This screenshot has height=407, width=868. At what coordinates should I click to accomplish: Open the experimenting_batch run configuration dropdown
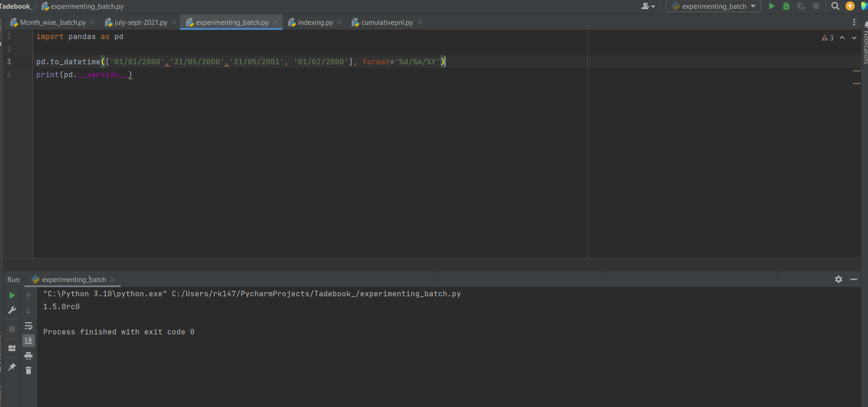tap(713, 6)
